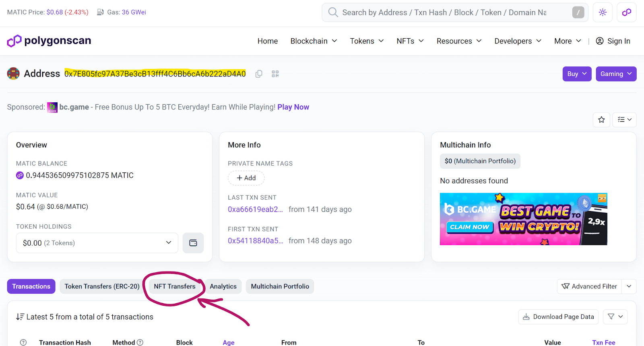The image size is (644, 346).
Task: Click the 36 GWei gas link
Action: (x=134, y=12)
